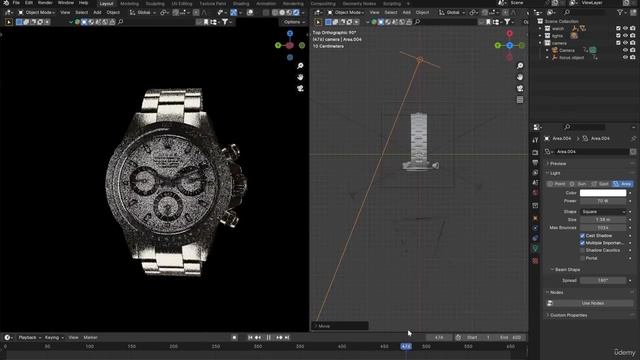Click the pin icon in properties header
Viewport: 640px width, 360px height.
pos(633,139)
